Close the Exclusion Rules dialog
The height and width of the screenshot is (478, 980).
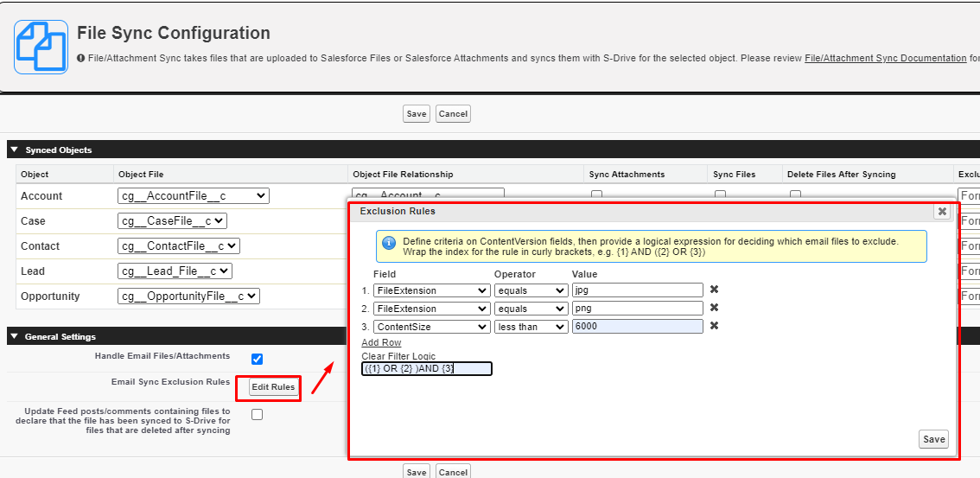click(941, 211)
